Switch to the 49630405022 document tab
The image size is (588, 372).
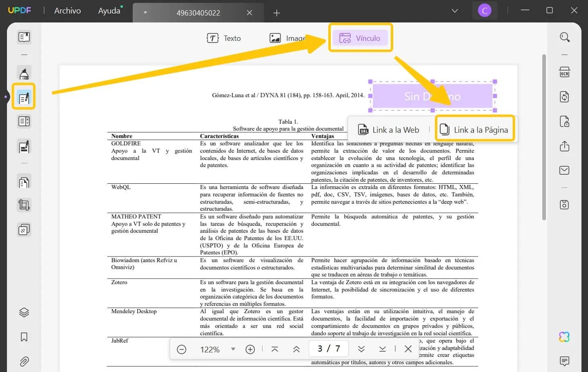(198, 13)
